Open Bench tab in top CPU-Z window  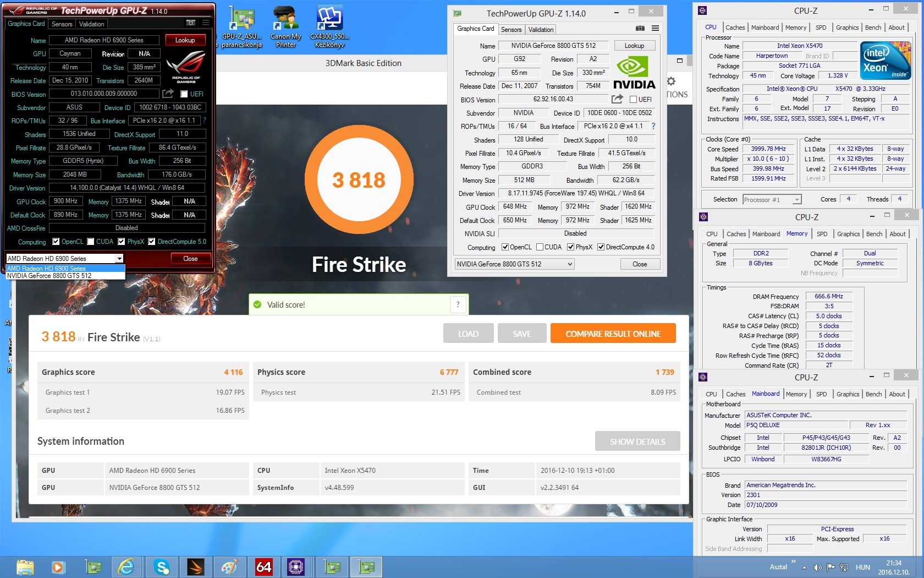click(x=873, y=28)
